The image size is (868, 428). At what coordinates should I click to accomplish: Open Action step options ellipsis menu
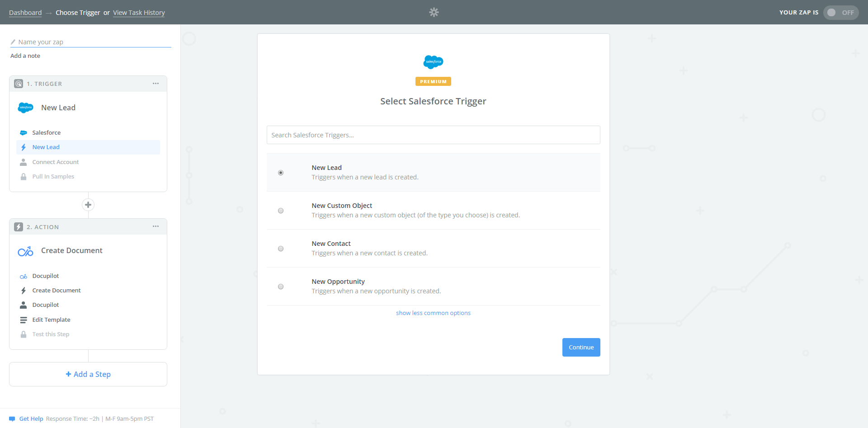(x=156, y=226)
